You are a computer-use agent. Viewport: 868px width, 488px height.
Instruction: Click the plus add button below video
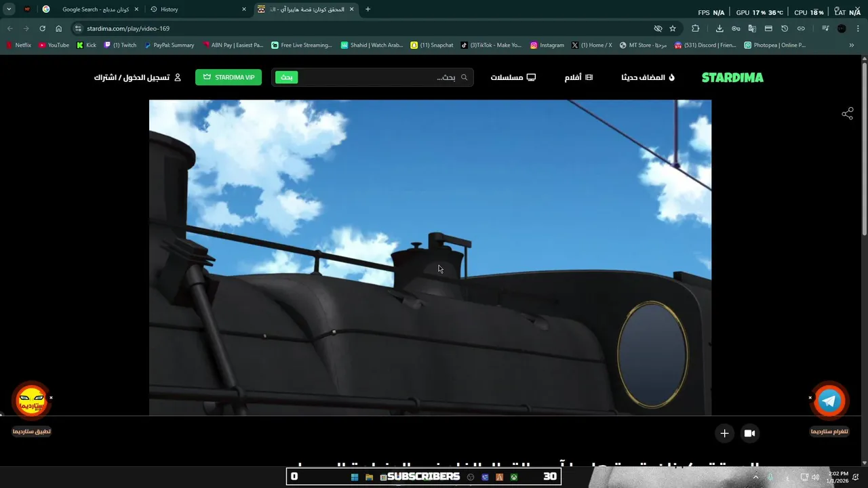(x=724, y=433)
